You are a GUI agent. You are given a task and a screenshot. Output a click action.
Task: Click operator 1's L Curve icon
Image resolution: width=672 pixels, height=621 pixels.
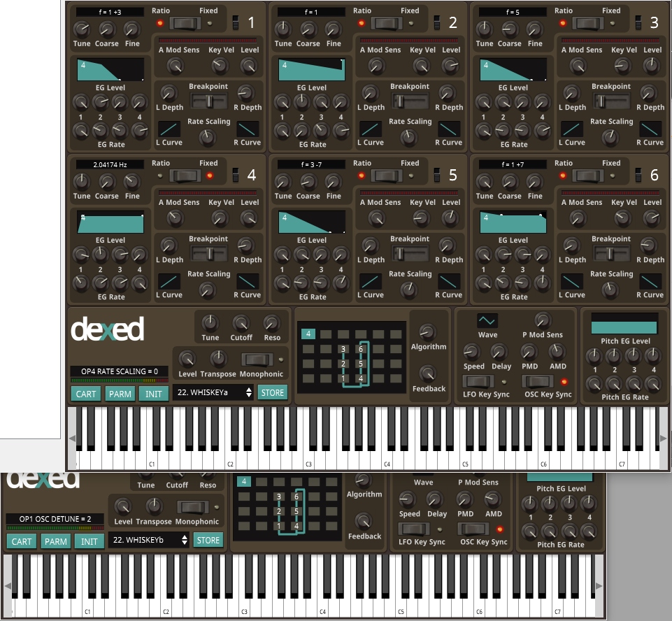pyautogui.click(x=169, y=129)
